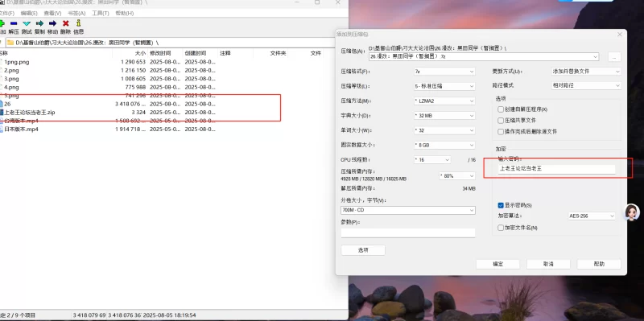
Task: Close the Add to Archive dialog
Action: click(620, 35)
